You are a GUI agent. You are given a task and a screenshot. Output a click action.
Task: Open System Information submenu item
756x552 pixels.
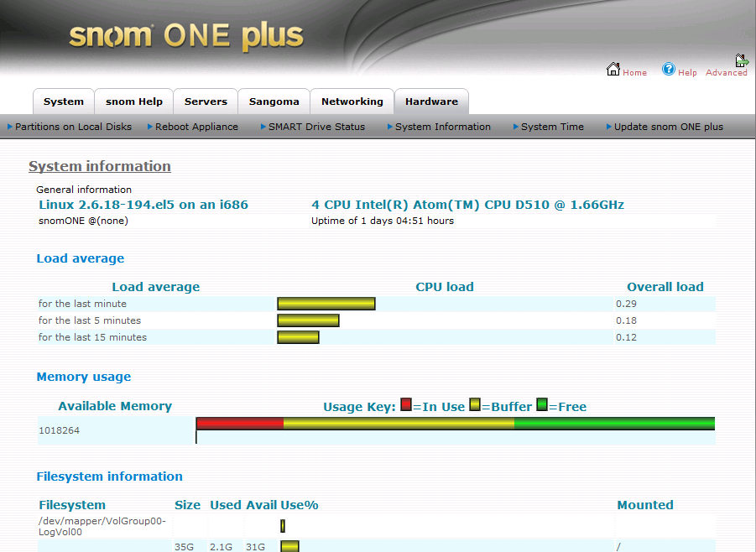(443, 127)
